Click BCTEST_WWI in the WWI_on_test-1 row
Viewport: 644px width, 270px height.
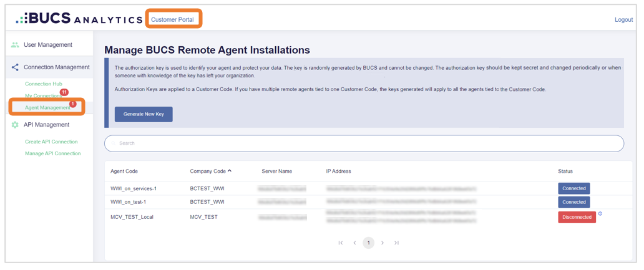point(207,202)
